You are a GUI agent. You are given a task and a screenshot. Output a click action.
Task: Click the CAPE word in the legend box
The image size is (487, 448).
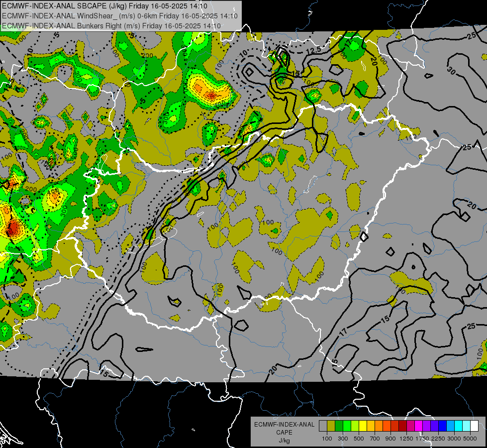[x=284, y=432]
